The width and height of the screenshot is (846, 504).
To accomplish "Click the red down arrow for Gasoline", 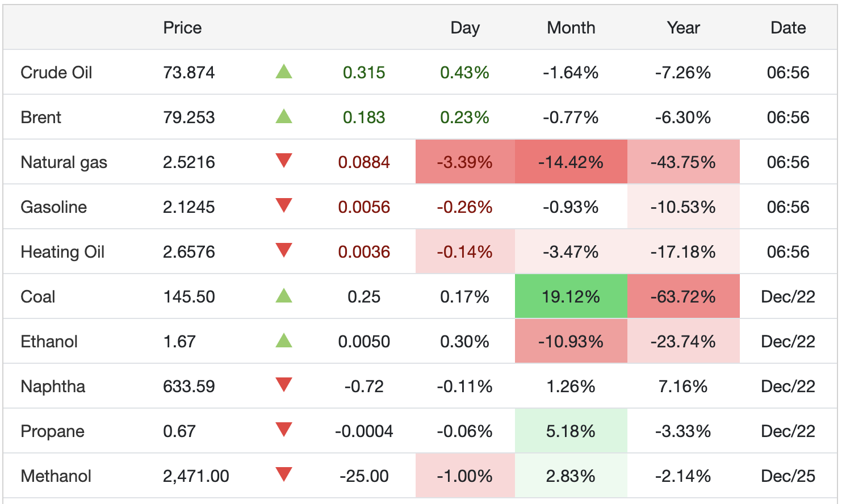I will (284, 205).
